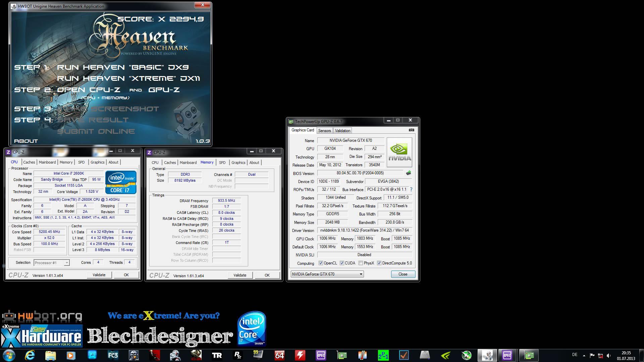Open Caches tab in left CPU-Z window
Screen dimensions: 644x362
(x=29, y=162)
